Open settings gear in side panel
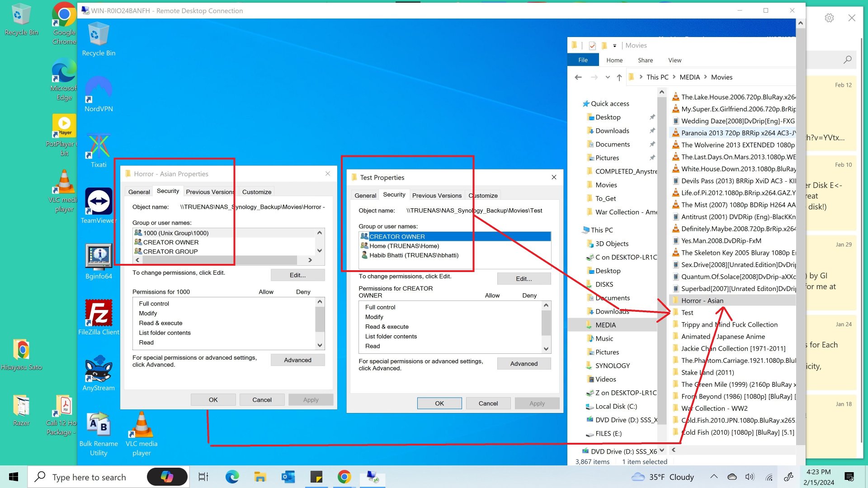The image size is (868, 488). (829, 18)
